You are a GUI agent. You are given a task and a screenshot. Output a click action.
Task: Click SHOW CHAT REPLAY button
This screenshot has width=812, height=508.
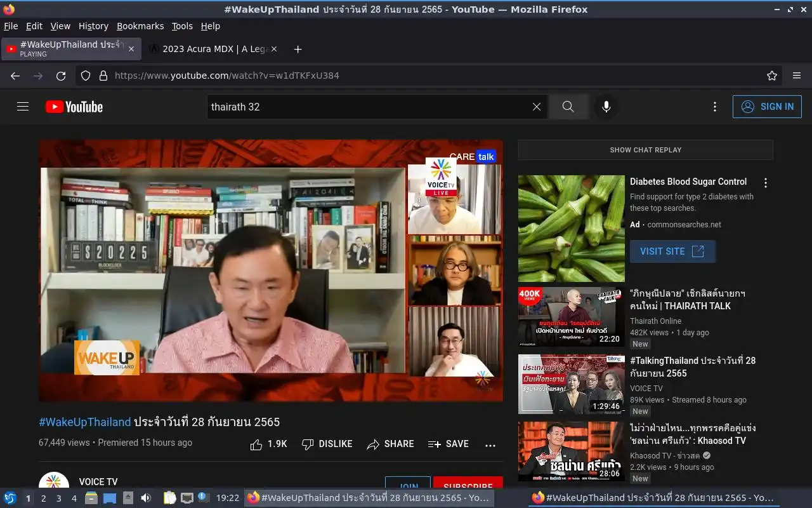[x=646, y=150]
